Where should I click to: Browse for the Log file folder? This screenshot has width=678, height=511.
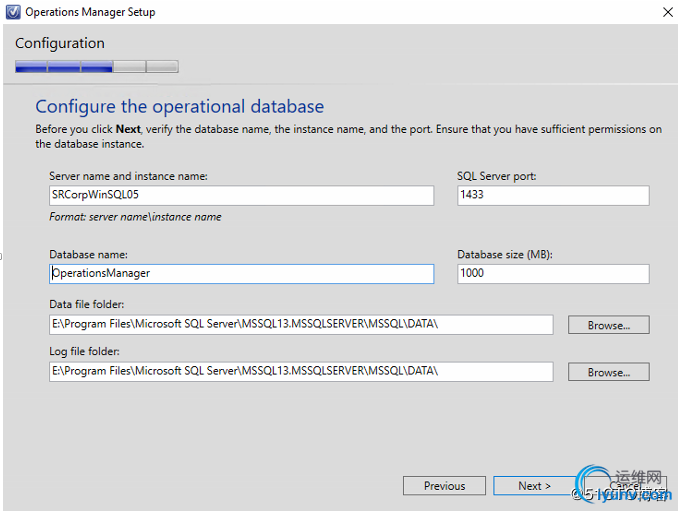(x=608, y=372)
